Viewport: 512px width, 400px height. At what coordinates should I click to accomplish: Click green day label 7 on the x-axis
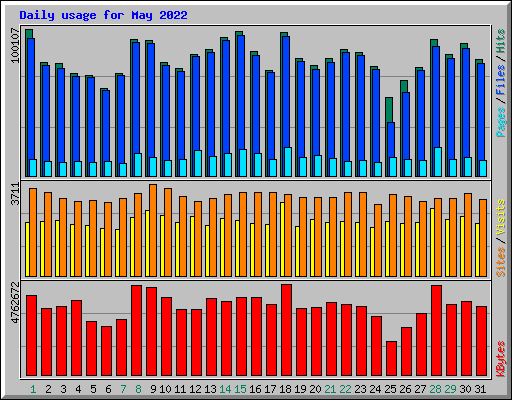point(123,389)
